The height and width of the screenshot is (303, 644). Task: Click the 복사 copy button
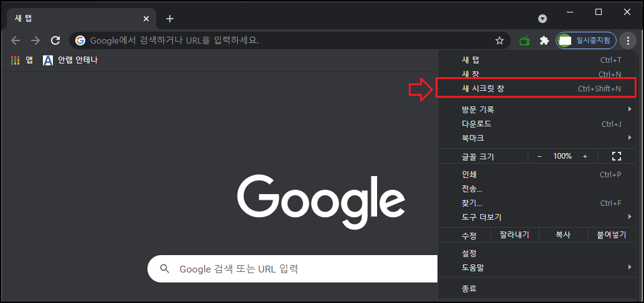[562, 235]
